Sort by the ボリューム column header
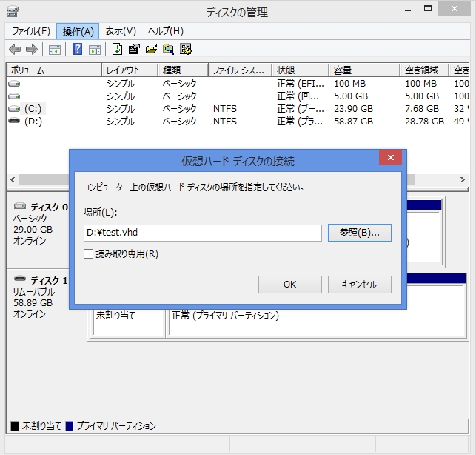The height and width of the screenshot is (455, 476). (52, 70)
